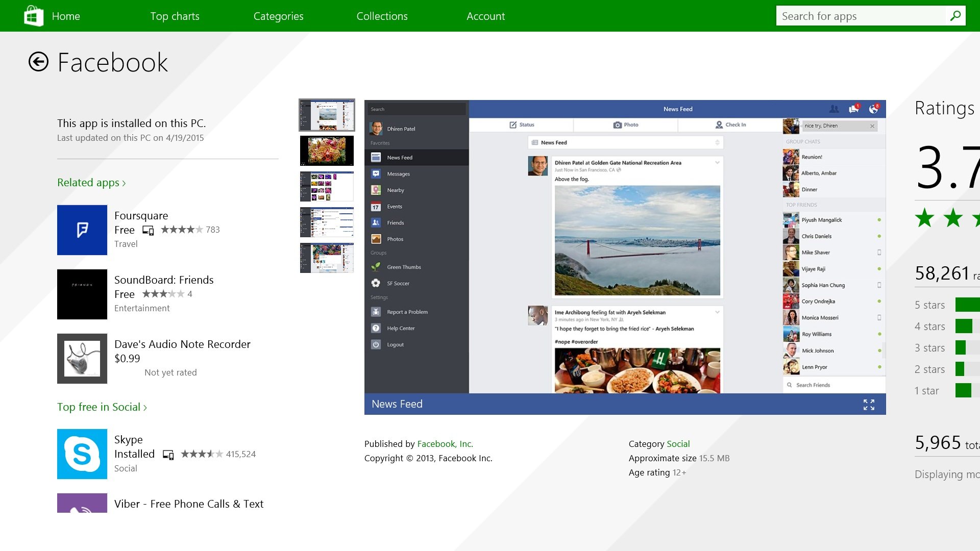Click the device icon next to Foursquare Free
Image resolution: width=980 pixels, height=551 pixels.
(x=148, y=230)
